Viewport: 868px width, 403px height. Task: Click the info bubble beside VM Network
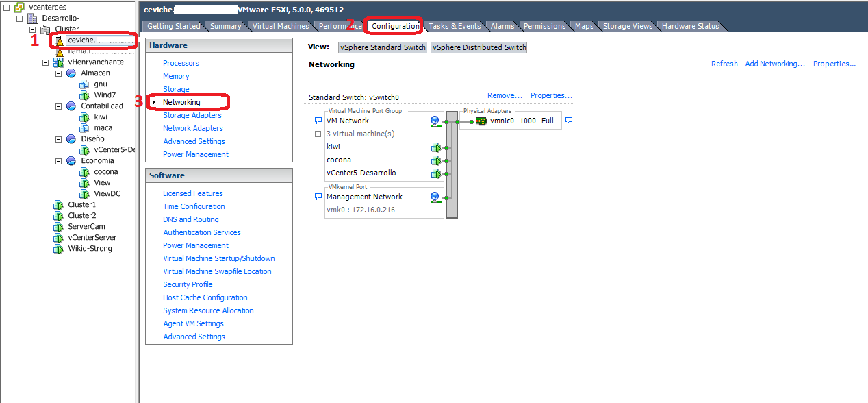[x=318, y=121]
